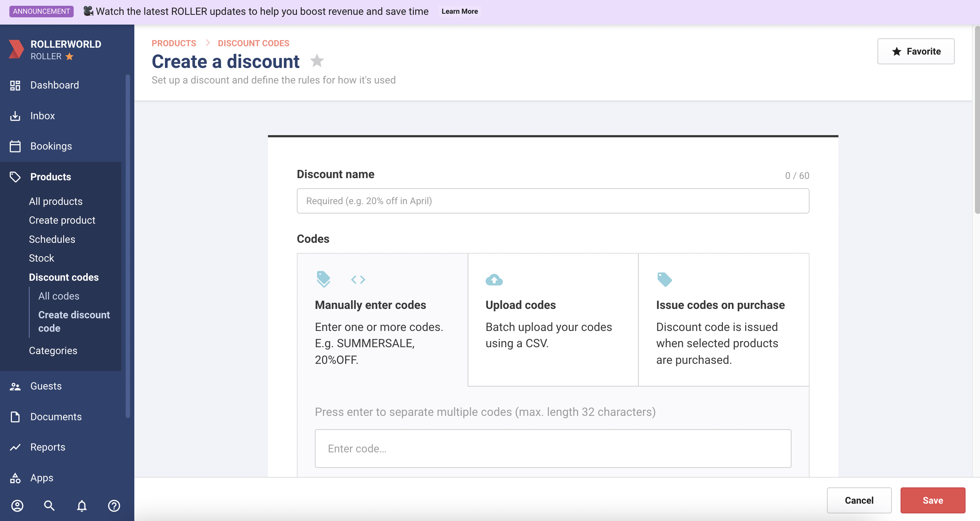Click the cloud upload icon
The image size is (980, 521).
coord(494,280)
